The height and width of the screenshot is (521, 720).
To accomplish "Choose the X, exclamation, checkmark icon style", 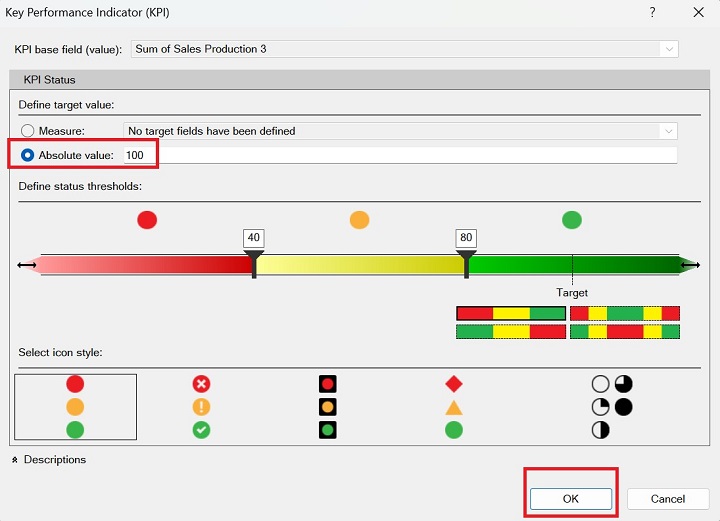I will (201, 407).
